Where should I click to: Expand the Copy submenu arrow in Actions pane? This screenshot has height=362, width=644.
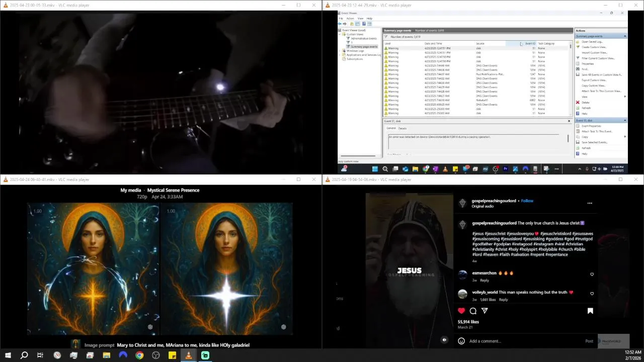tap(625, 137)
